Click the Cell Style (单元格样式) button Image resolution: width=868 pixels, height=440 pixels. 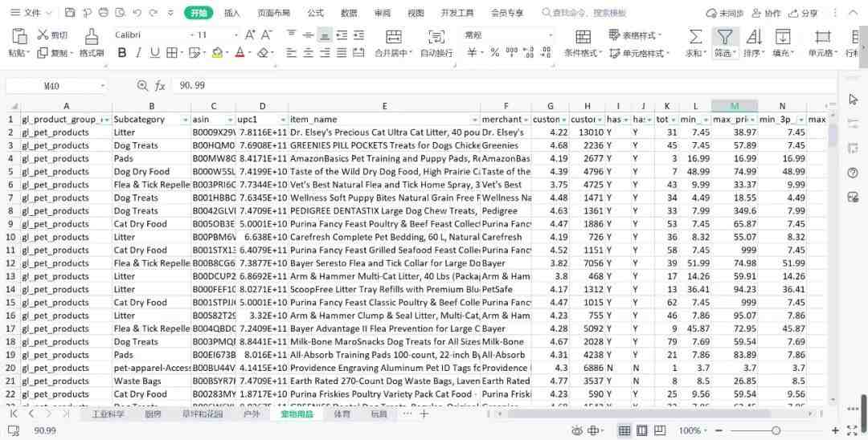tap(640, 53)
